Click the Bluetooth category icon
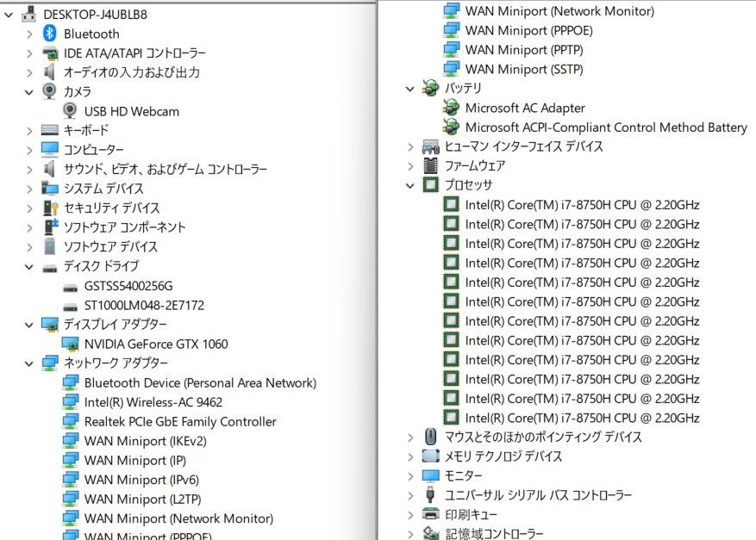Viewport: 756px width, 540px height. pyautogui.click(x=50, y=34)
